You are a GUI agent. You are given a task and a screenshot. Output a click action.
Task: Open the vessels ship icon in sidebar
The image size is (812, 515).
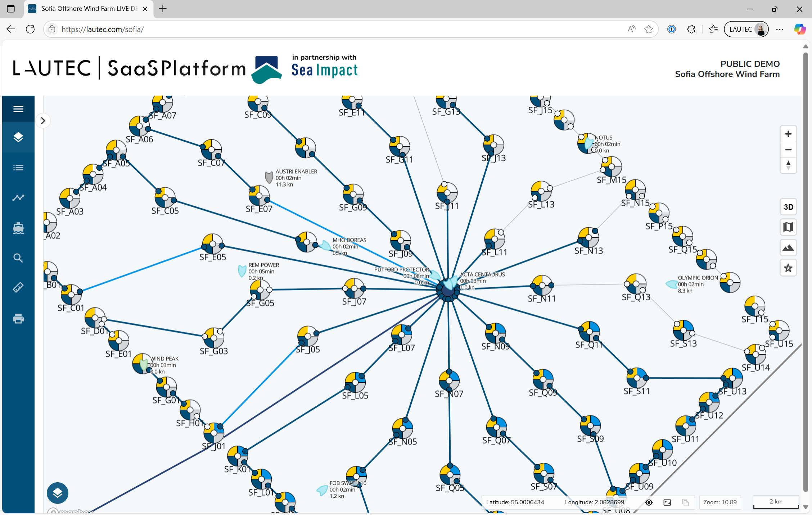coord(18,228)
